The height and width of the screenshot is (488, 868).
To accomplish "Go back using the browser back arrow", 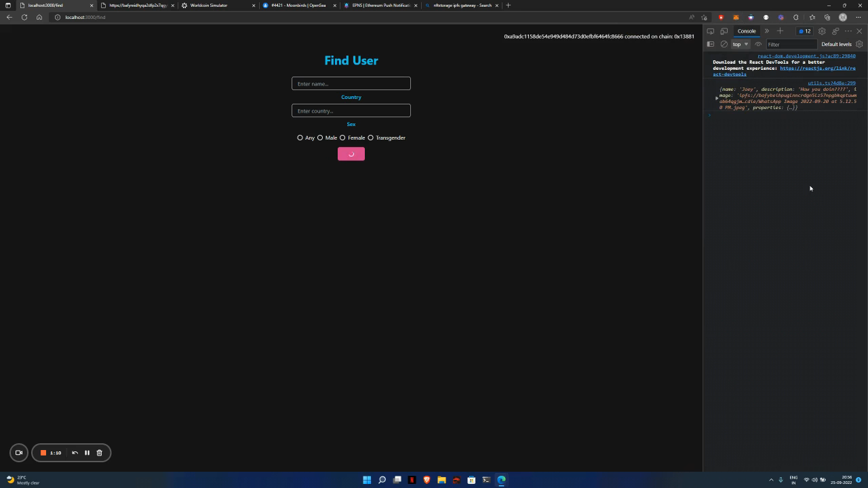I will pos(9,17).
